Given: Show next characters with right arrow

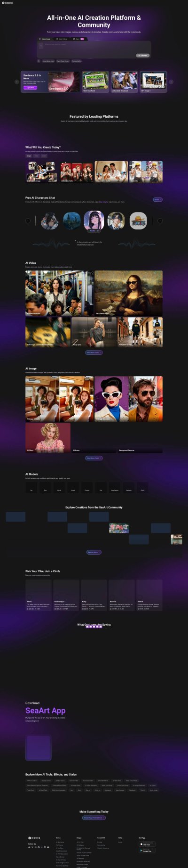Looking at the screenshot, I should [160, 221].
